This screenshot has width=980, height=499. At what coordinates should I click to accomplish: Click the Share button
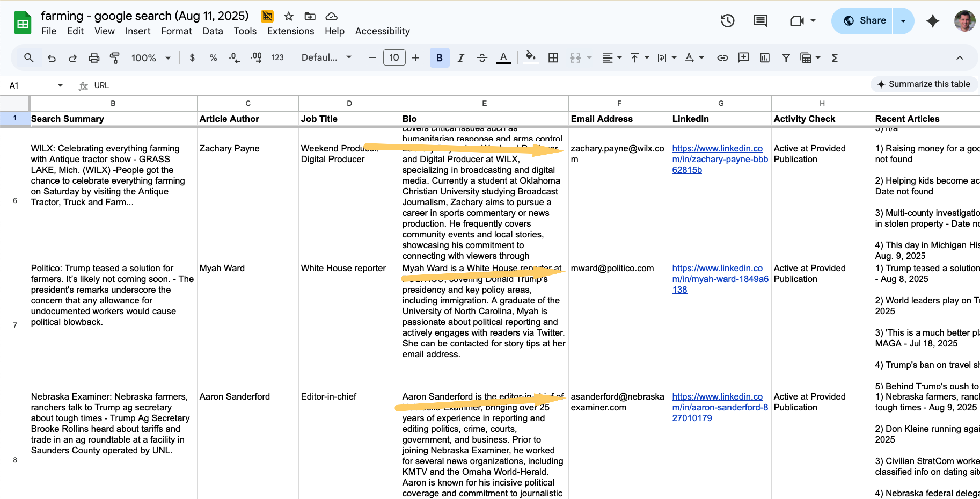(864, 21)
